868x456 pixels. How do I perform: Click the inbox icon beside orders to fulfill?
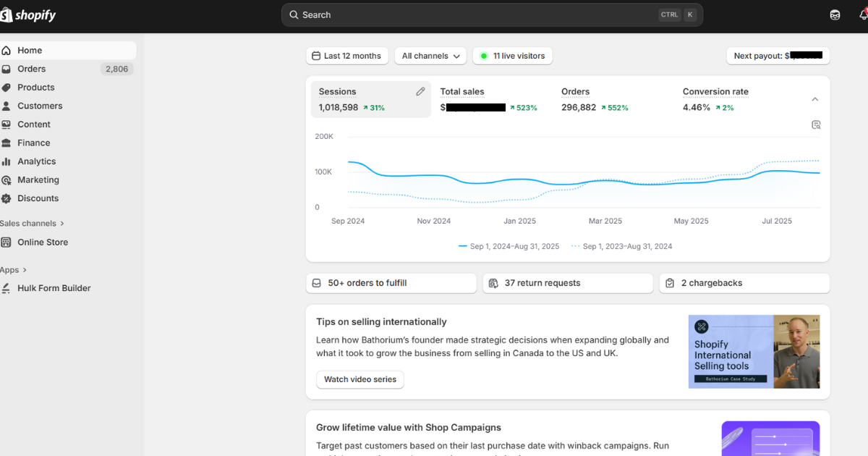pyautogui.click(x=316, y=283)
